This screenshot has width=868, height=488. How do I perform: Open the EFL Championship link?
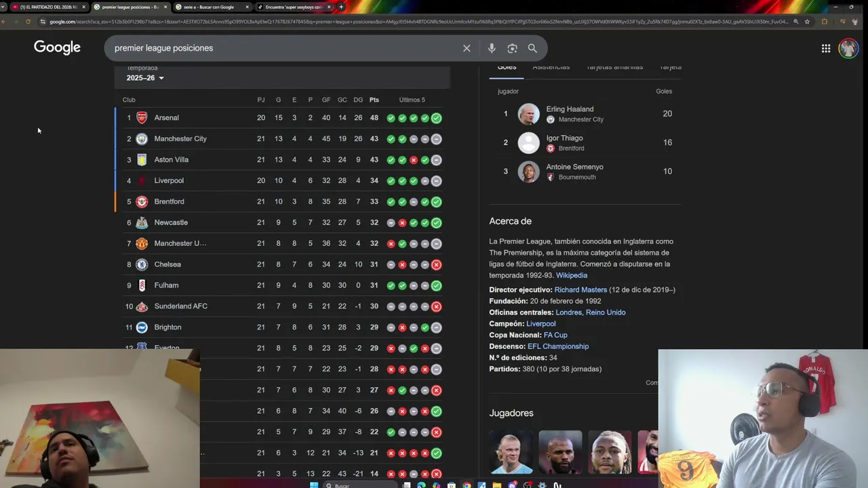pos(558,346)
